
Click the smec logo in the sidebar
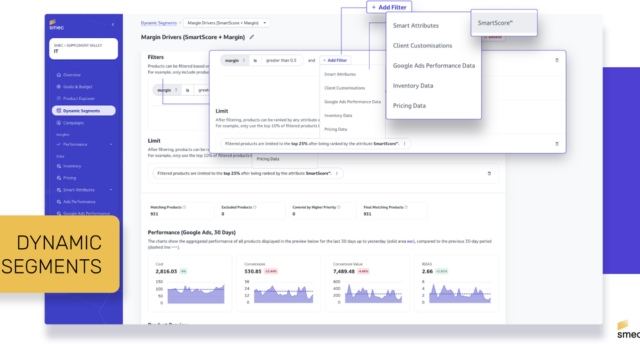(56, 25)
